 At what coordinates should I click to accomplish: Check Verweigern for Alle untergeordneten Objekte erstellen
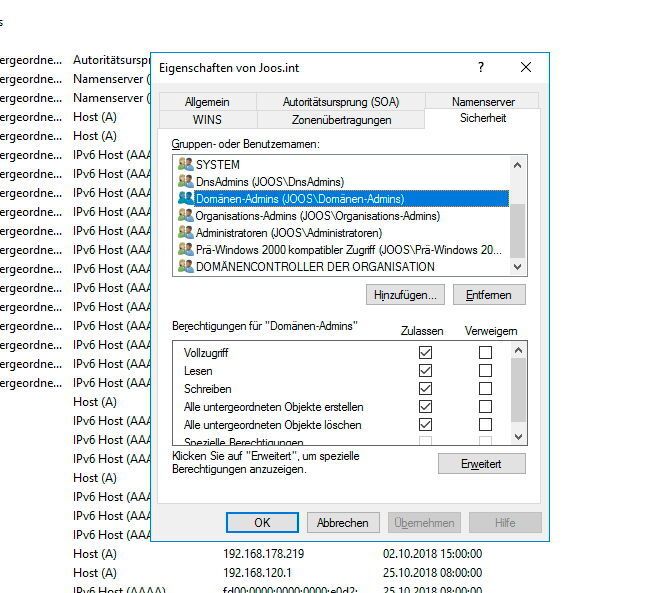click(x=485, y=407)
